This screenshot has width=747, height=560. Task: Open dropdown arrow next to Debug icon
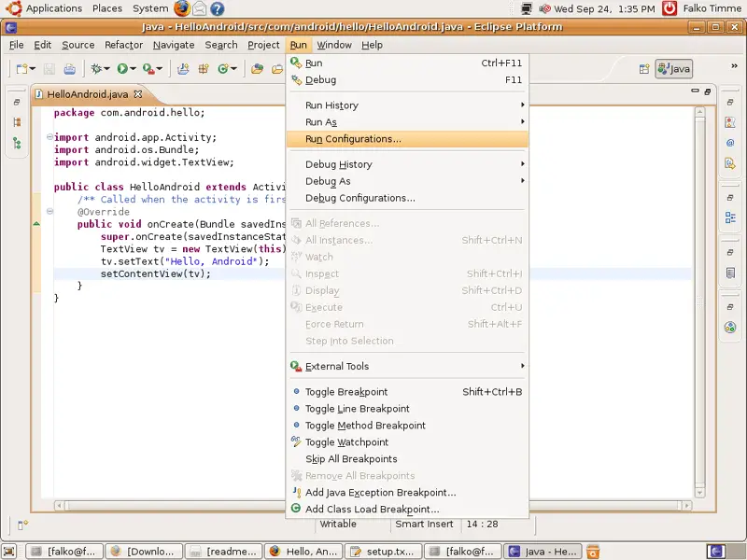pos(106,69)
